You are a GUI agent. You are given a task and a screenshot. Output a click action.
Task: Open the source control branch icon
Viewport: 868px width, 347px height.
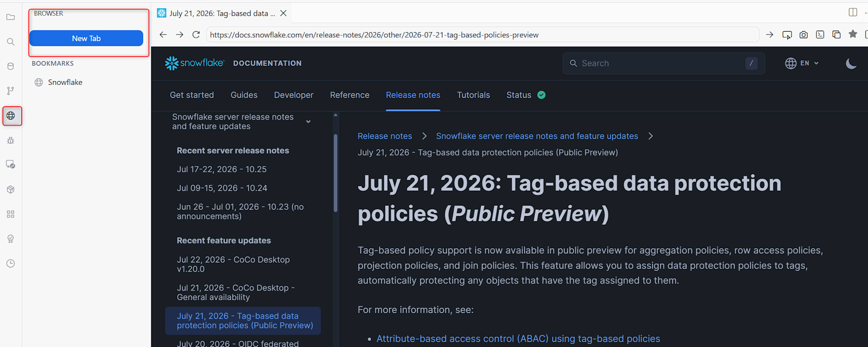pyautogui.click(x=11, y=91)
